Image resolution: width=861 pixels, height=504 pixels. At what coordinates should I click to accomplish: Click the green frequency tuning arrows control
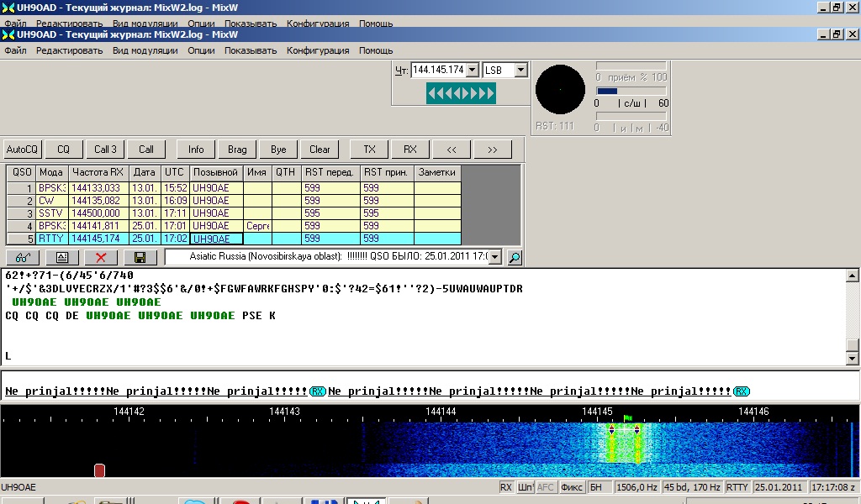click(x=461, y=93)
